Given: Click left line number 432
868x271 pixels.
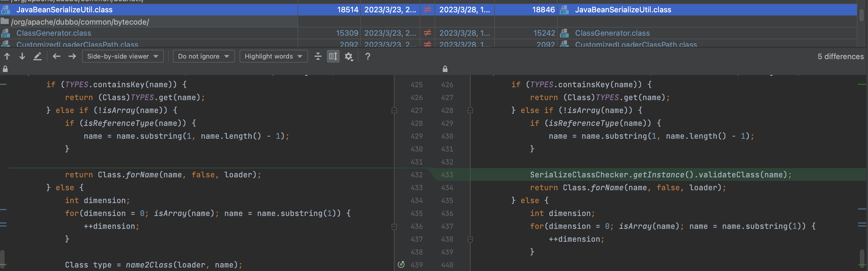Looking at the screenshot, I should point(416,175).
